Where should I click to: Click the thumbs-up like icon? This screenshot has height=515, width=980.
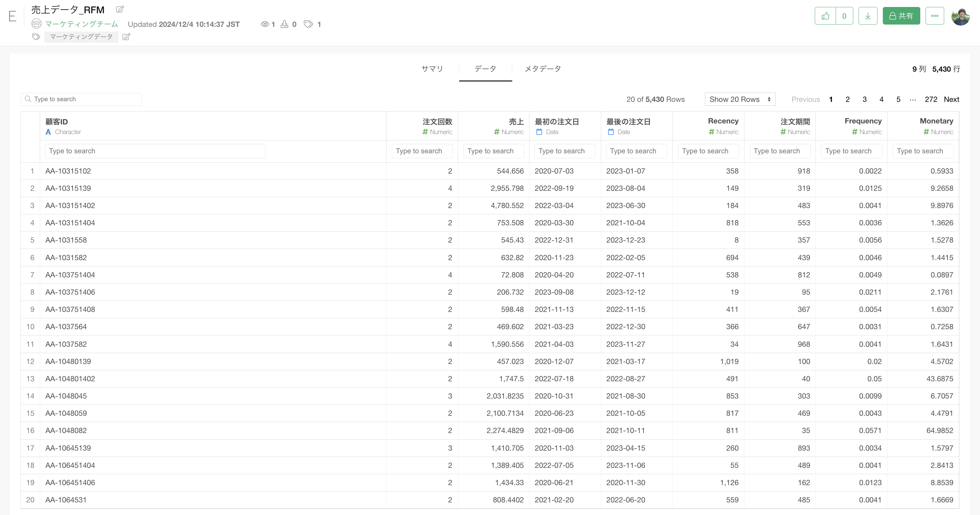coord(825,16)
